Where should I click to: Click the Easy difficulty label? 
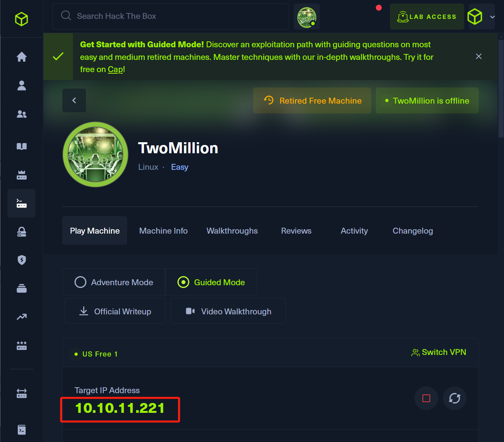pos(179,167)
